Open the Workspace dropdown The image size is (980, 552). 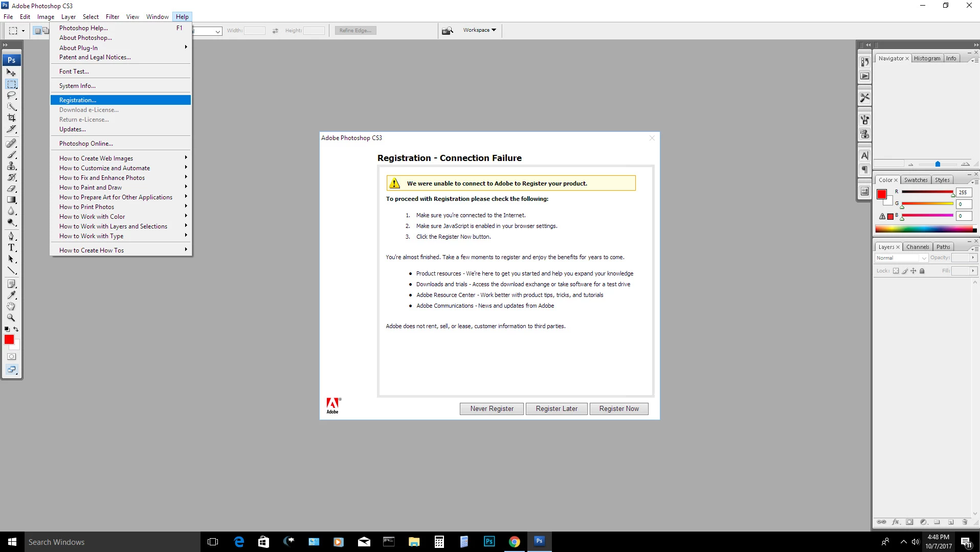[x=479, y=30]
